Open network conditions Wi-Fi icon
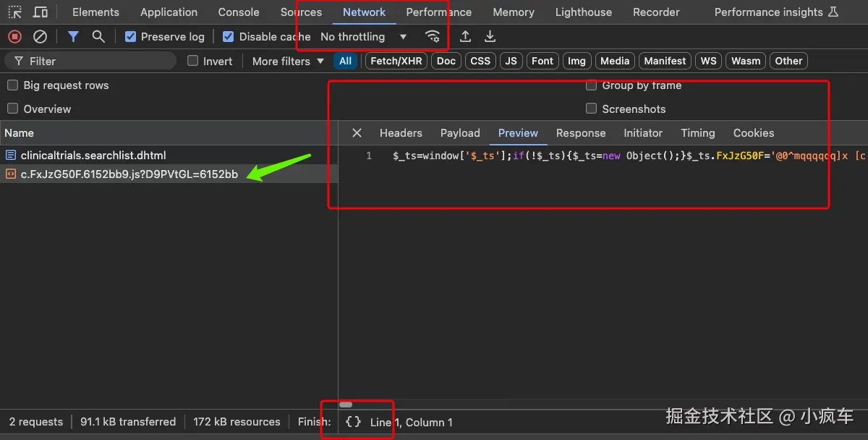The image size is (868, 440). (x=433, y=36)
